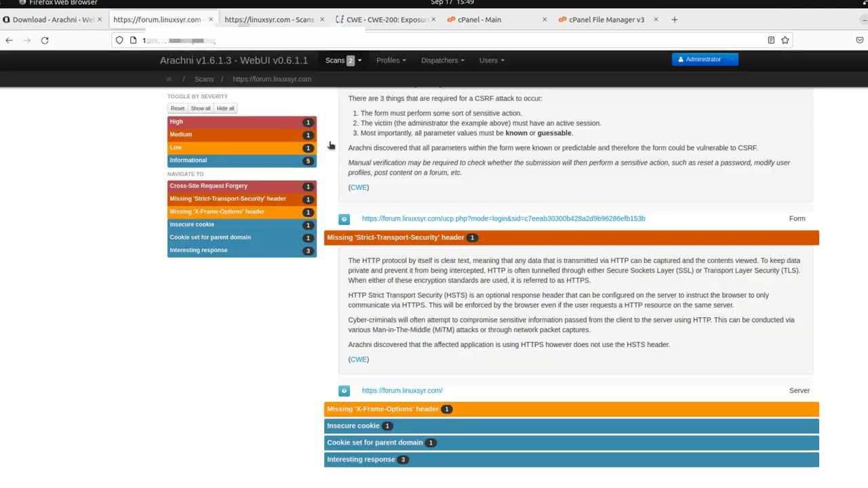
Task: Expand the Cookie set for parent domain section
Action: 572,443
